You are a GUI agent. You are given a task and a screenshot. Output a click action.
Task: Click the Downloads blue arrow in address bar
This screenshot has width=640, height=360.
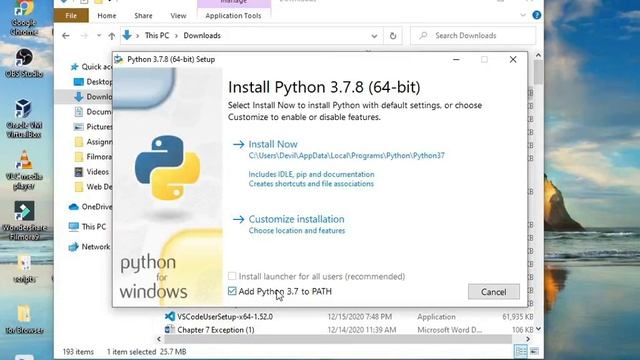tap(127, 36)
